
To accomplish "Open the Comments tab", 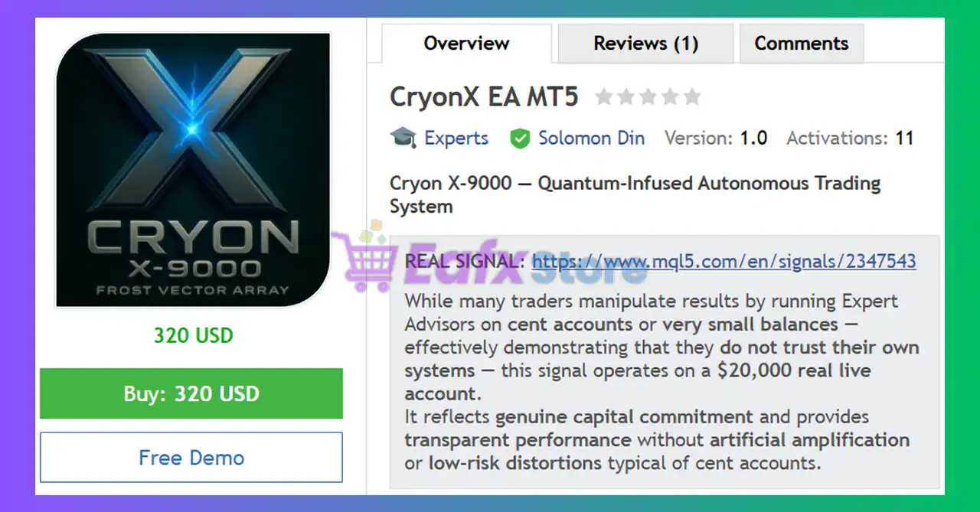I will 801,44.
